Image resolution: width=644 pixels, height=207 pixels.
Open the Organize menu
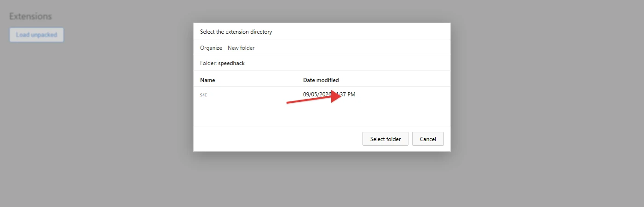click(211, 48)
